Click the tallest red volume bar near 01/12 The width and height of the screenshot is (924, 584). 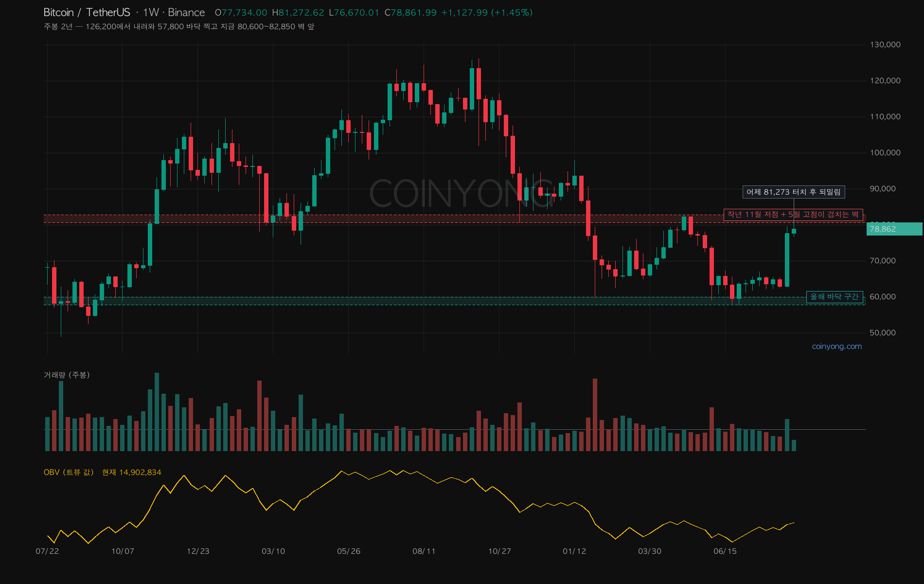coord(595,415)
